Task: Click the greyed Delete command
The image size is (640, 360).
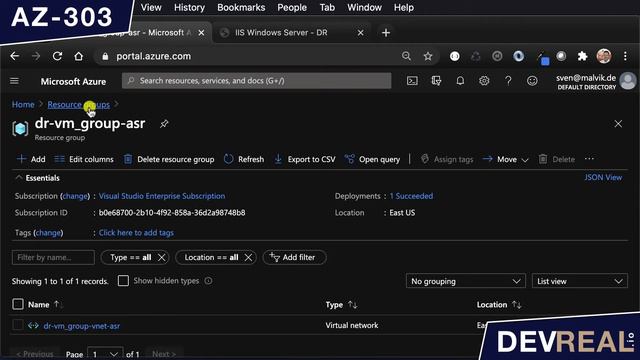Action: [x=557, y=159]
